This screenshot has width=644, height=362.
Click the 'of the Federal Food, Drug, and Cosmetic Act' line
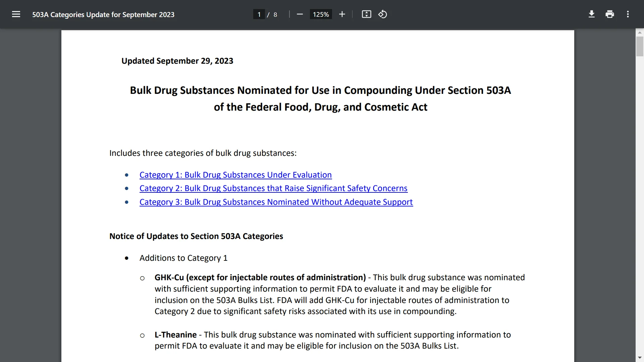click(320, 107)
